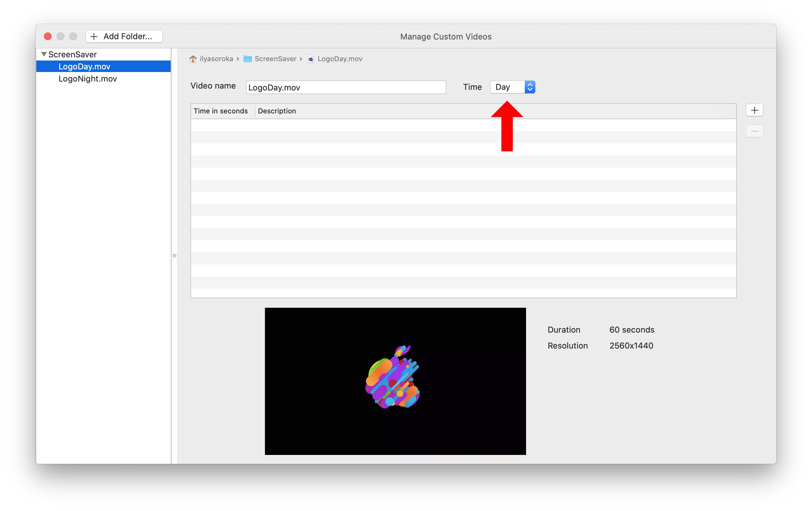The image size is (812, 511).
Task: Click the Add Folder button
Action: click(x=124, y=36)
